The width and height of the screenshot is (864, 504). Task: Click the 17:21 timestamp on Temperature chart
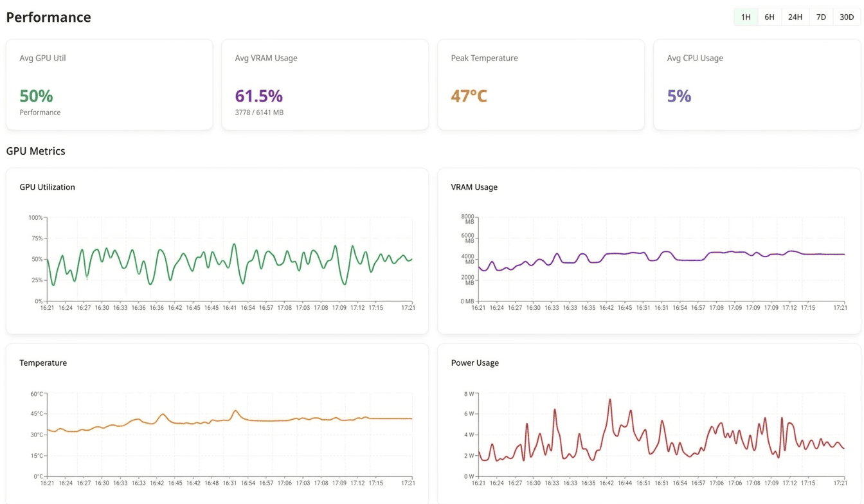[408, 483]
